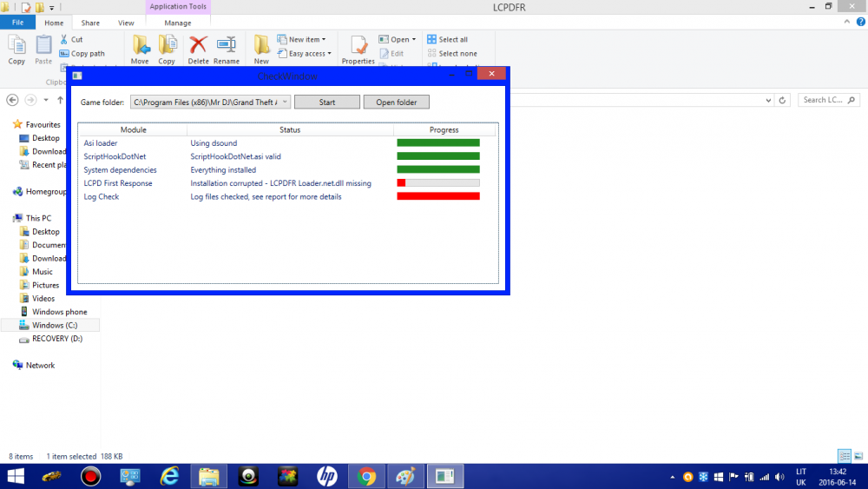The height and width of the screenshot is (489, 868).
Task: Collapse the ribbon with the chevron
Action: [846, 22]
